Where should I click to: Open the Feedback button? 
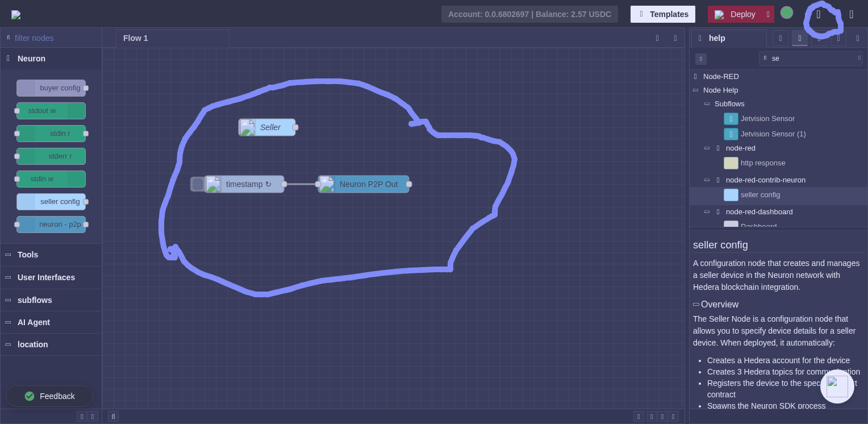coord(49,396)
